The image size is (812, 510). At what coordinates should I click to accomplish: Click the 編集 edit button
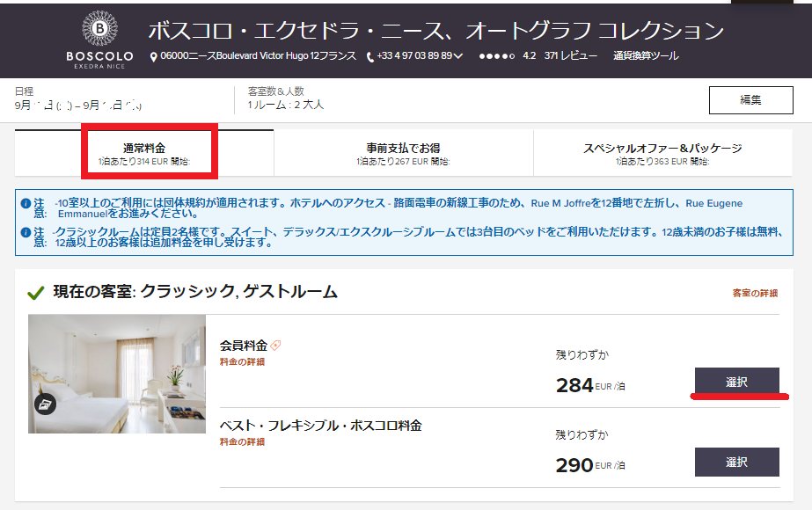point(751,100)
